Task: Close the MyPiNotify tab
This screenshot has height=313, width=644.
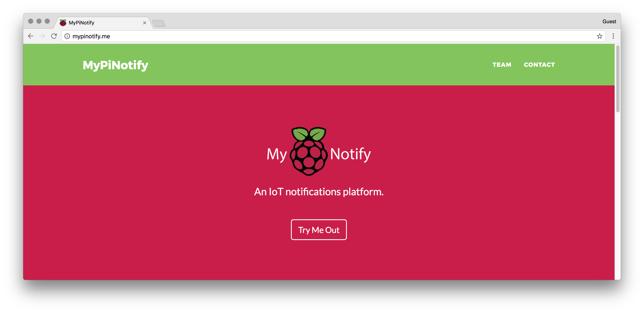Action: 144,23
